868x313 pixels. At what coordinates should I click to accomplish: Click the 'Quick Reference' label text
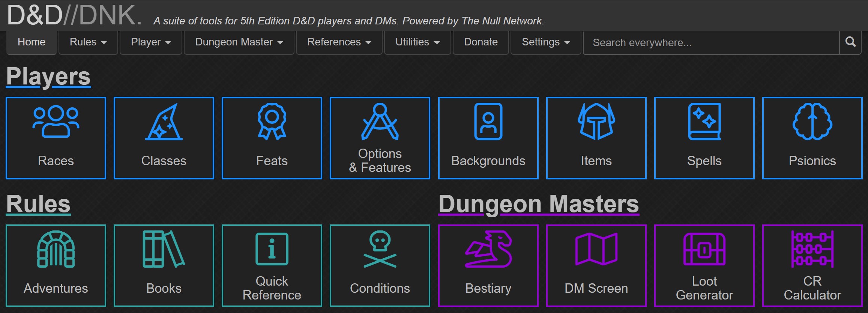(272, 288)
